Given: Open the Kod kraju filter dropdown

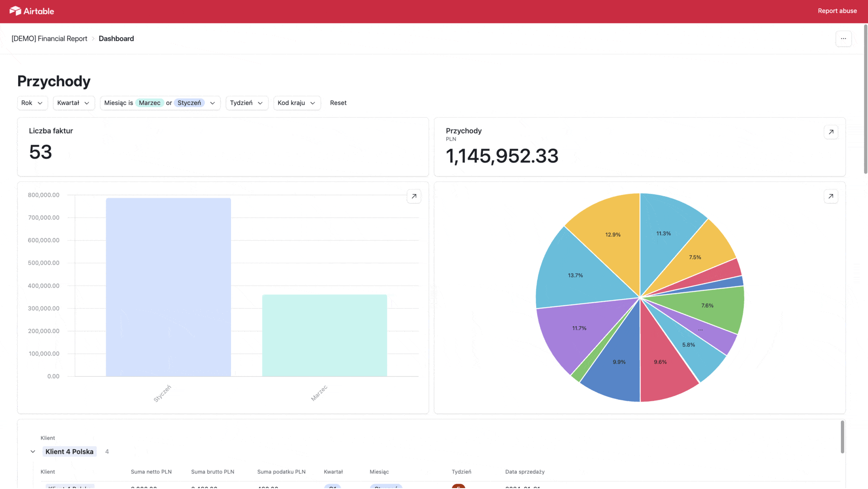Looking at the screenshot, I should point(297,103).
